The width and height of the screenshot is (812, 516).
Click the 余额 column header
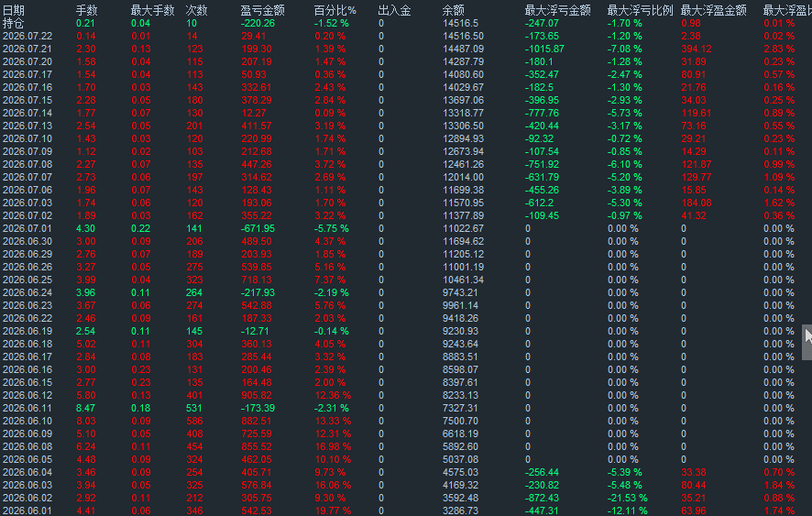(453, 10)
